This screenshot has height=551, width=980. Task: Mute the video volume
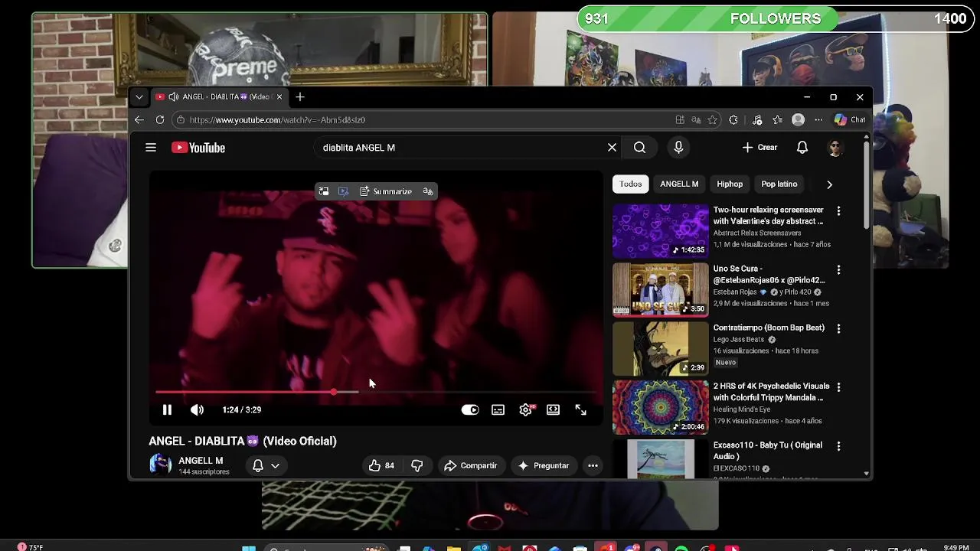pos(197,410)
